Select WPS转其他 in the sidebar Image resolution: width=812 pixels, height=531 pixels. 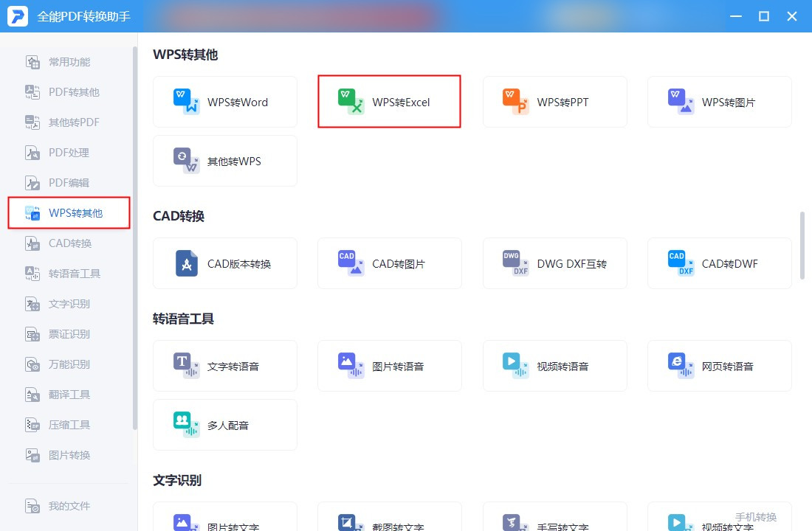pos(69,212)
